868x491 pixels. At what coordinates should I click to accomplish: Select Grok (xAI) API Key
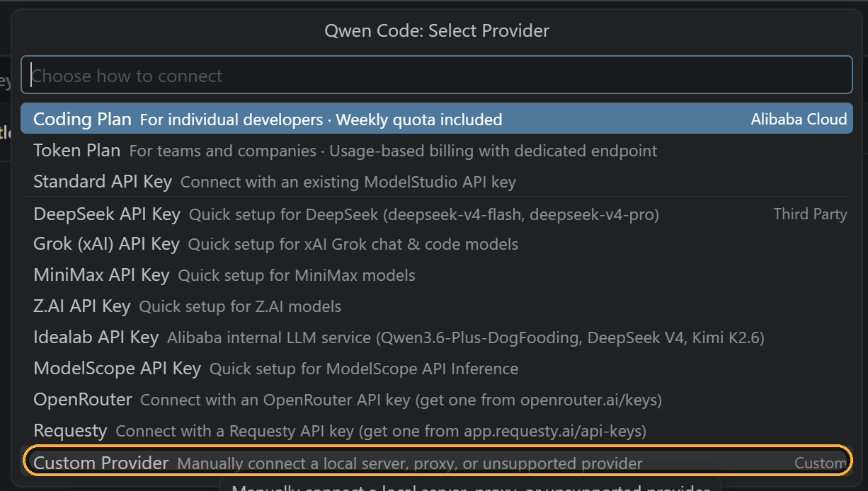pyautogui.click(x=436, y=244)
